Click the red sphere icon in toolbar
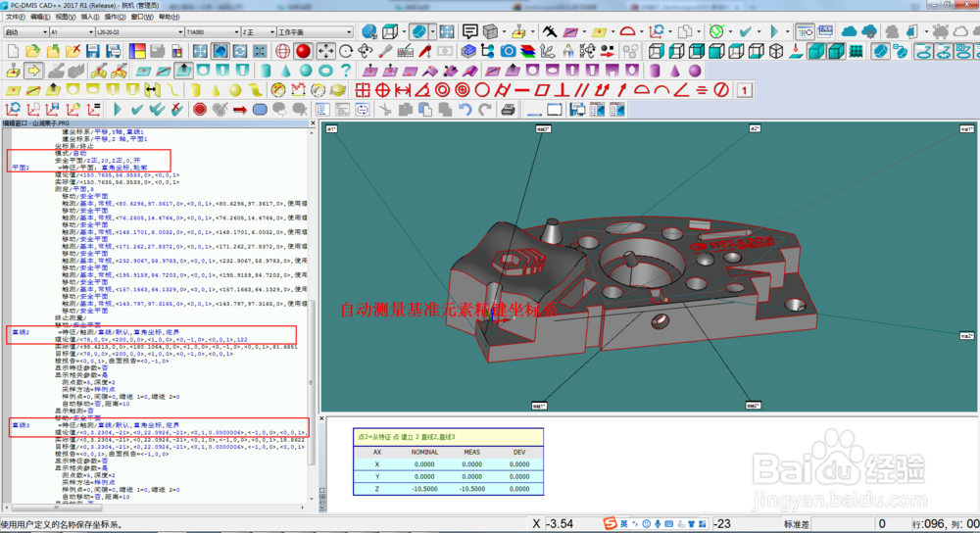The image size is (980, 533). (x=303, y=51)
